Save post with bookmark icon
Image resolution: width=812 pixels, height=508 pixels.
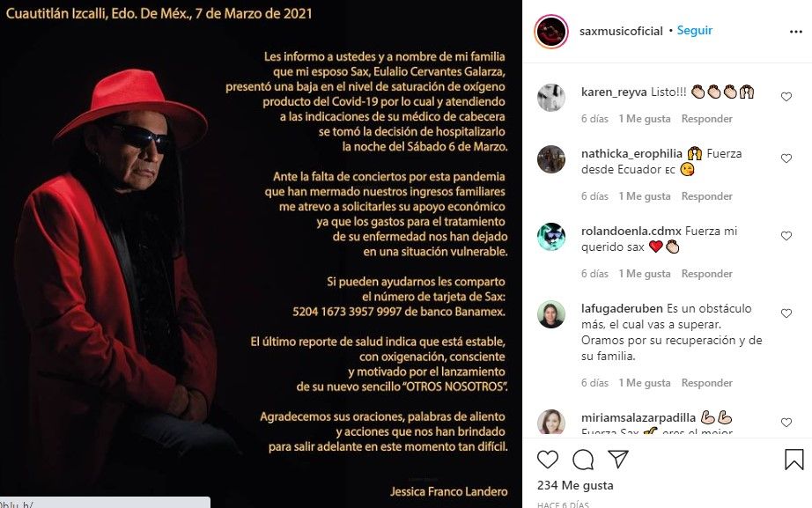(x=794, y=460)
